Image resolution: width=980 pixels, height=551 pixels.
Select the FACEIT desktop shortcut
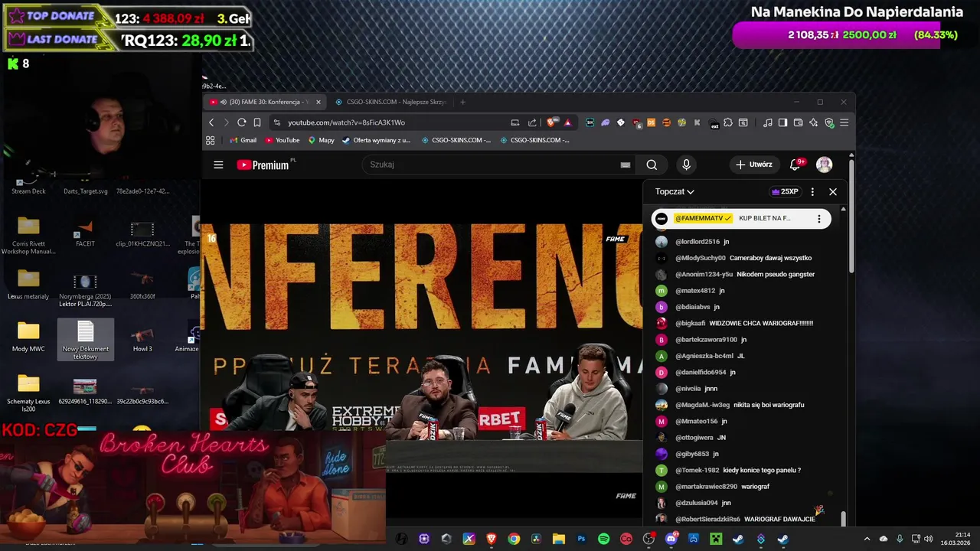(x=85, y=233)
